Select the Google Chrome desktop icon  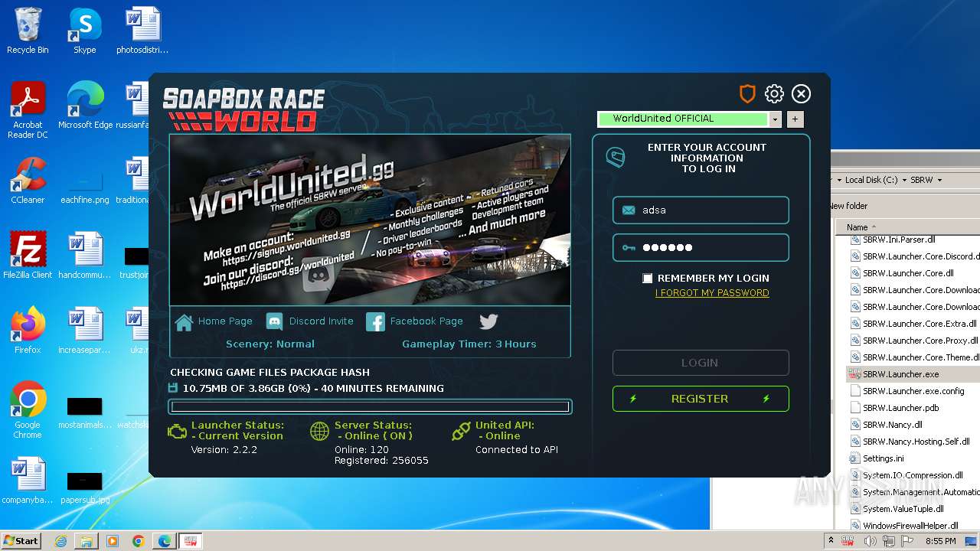click(x=28, y=410)
